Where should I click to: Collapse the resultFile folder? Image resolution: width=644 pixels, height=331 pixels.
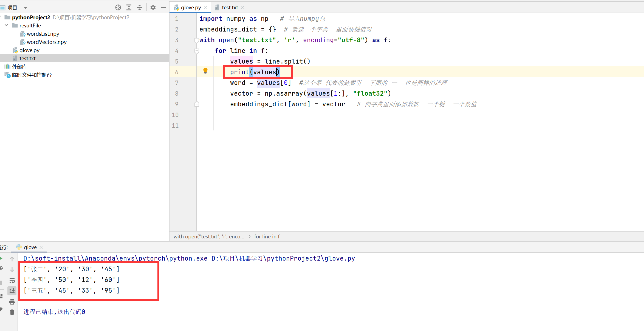tap(7, 25)
